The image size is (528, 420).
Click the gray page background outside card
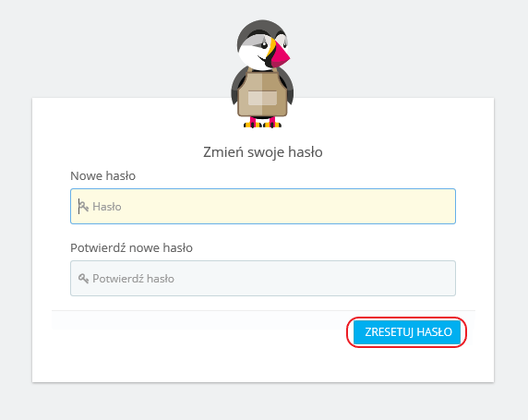tap(101, 51)
